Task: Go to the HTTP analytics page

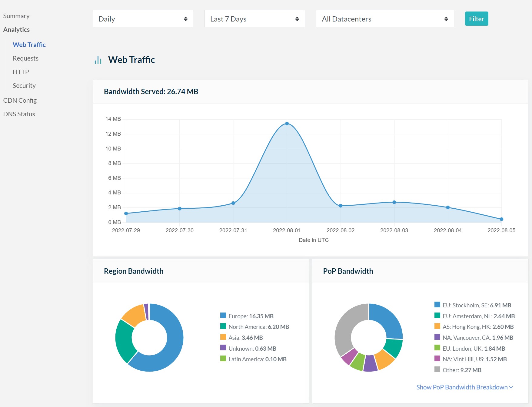Action: (x=21, y=72)
